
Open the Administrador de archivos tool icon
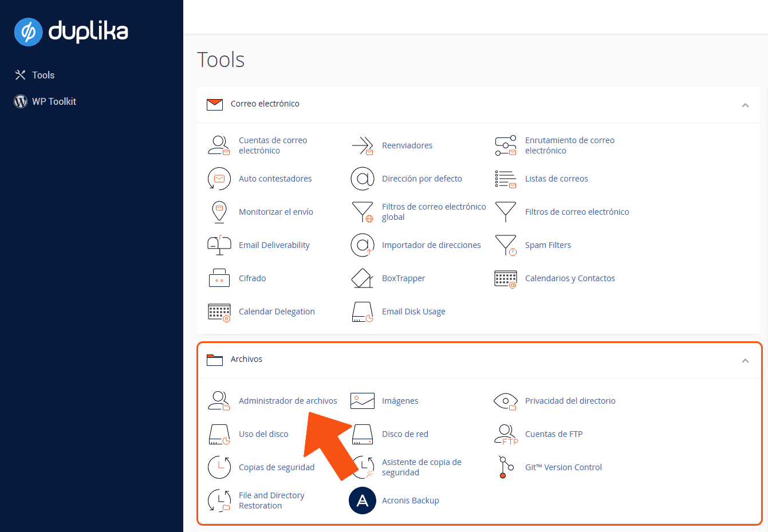pos(219,401)
